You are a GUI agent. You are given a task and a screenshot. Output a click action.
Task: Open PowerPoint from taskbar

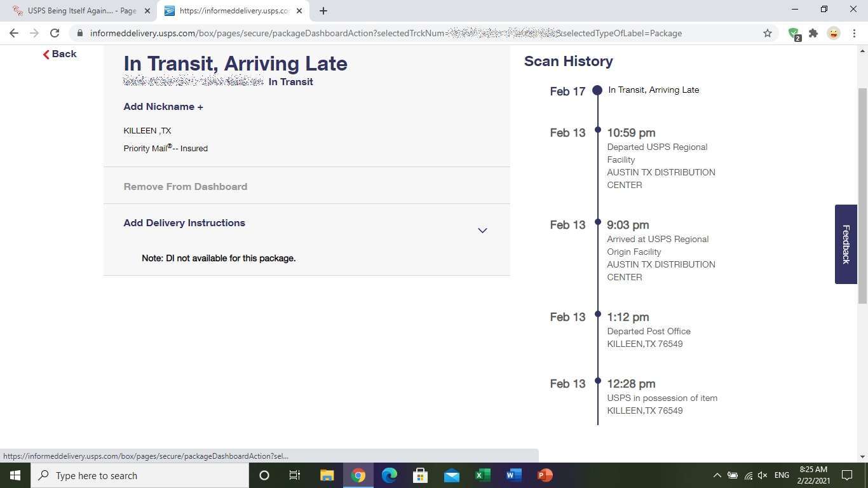[545, 475]
